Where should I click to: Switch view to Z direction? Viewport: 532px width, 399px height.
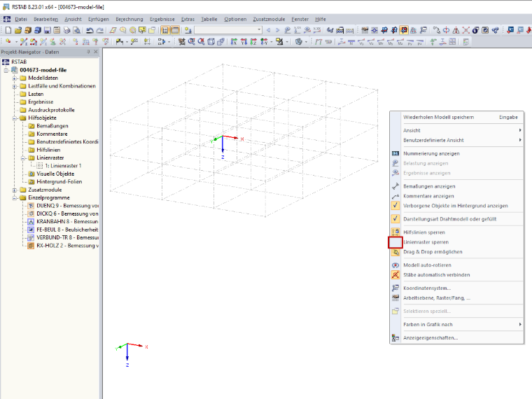(x=253, y=42)
